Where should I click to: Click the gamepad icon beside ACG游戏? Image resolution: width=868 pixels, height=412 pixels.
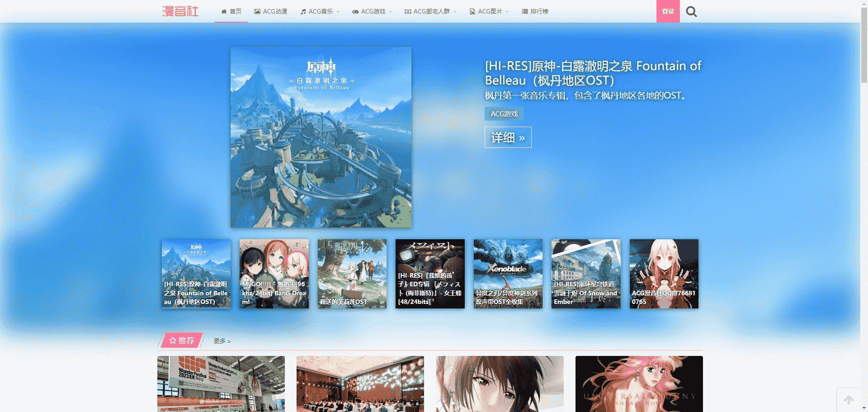pos(355,12)
